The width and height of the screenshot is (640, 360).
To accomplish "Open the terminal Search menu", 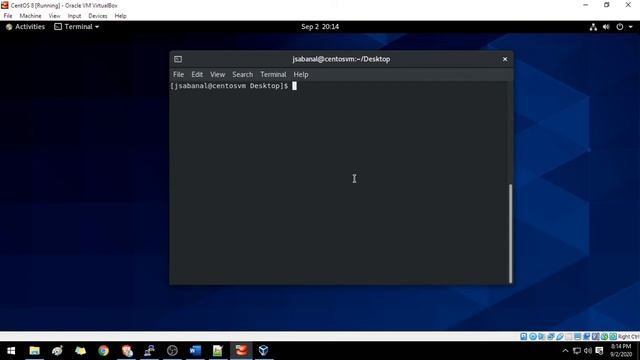I will [242, 74].
